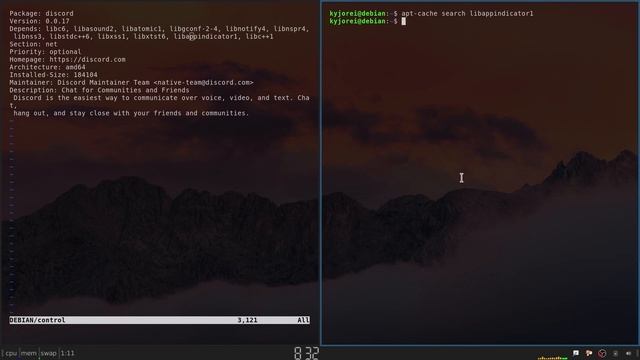Click the second terminal prompt cursor block
The height and width of the screenshot is (360, 640).
[x=404, y=21]
